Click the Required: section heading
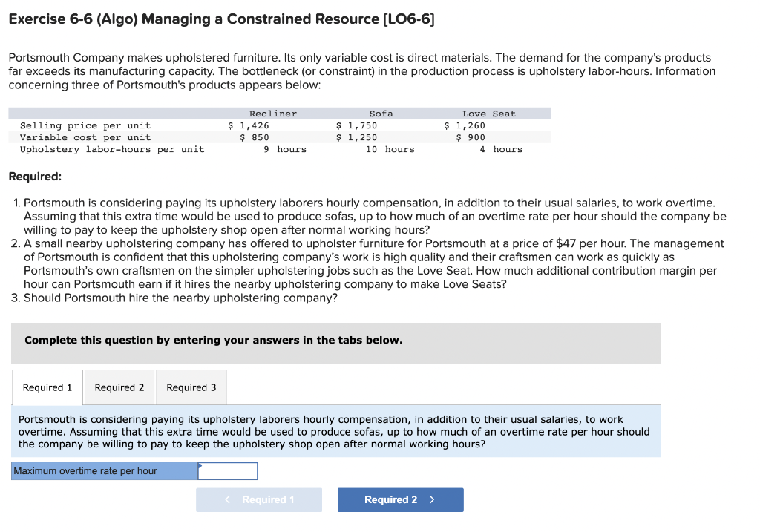Screen dimensions: 760x532 [x=27, y=176]
